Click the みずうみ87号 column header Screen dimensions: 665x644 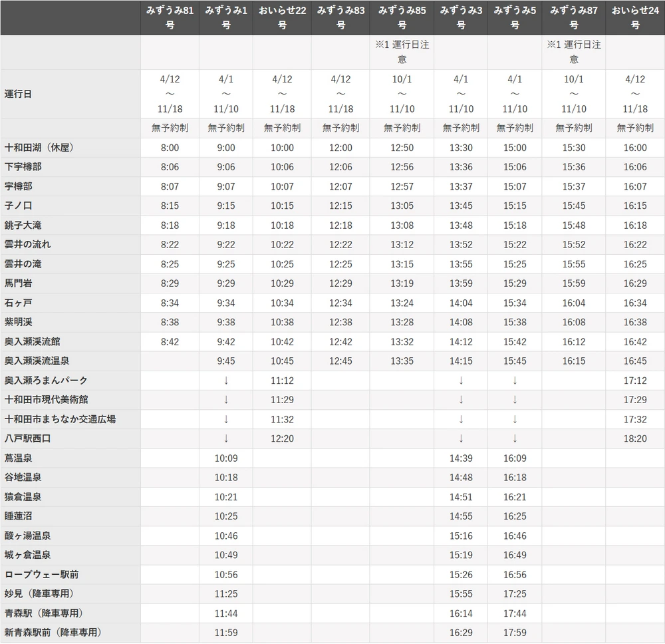(x=573, y=18)
